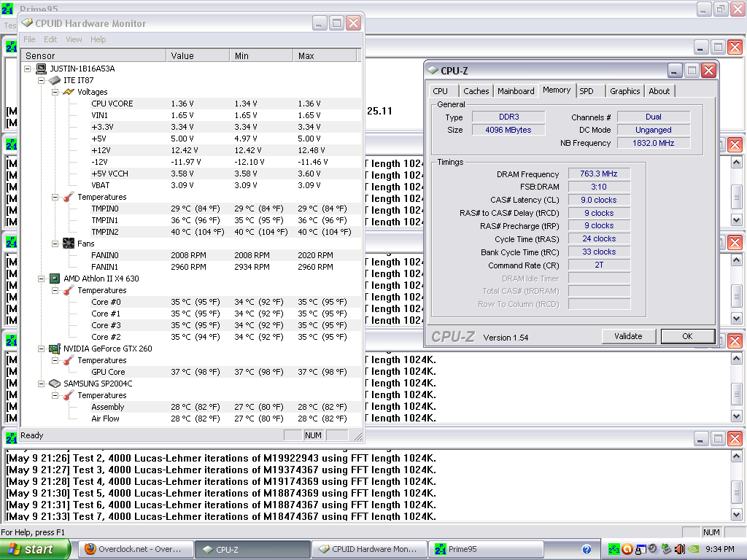
Task: Collapse the Fans tree node
Action: pos(55,244)
